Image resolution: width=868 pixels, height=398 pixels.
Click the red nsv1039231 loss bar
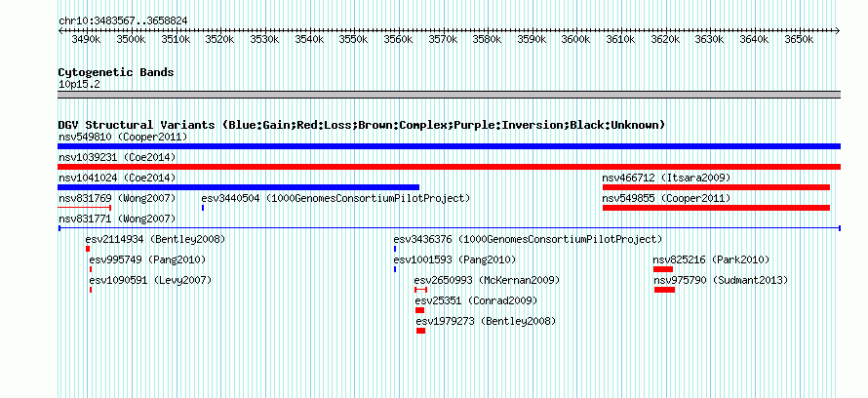[x=449, y=167]
